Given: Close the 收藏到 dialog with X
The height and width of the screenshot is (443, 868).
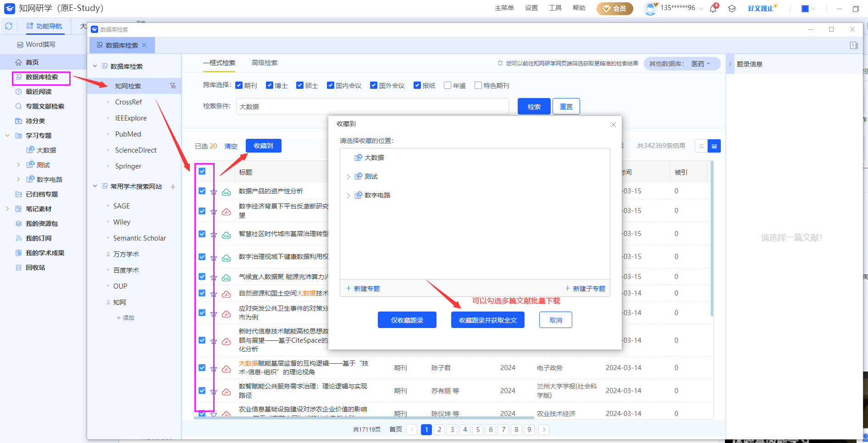Looking at the screenshot, I should point(614,125).
